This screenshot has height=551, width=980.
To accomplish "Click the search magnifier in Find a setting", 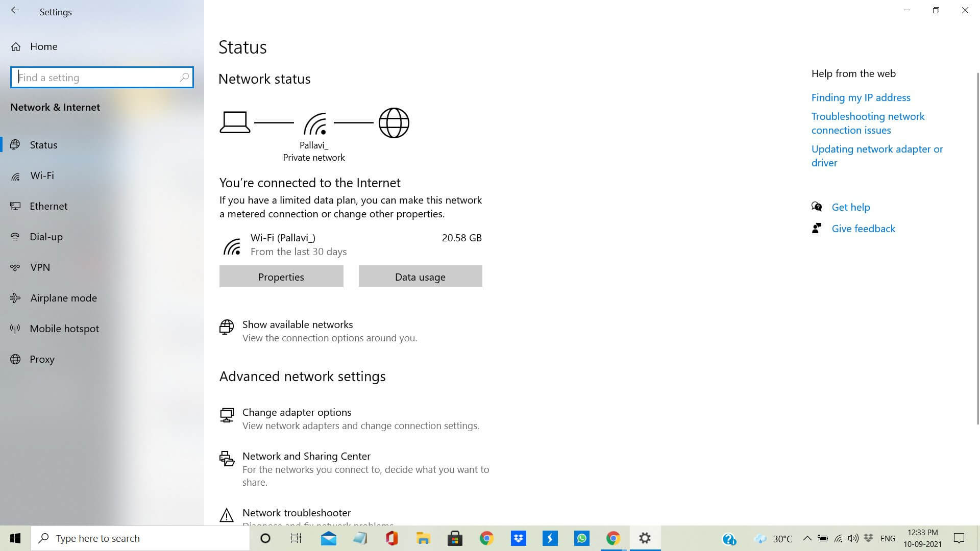I will pos(184,78).
